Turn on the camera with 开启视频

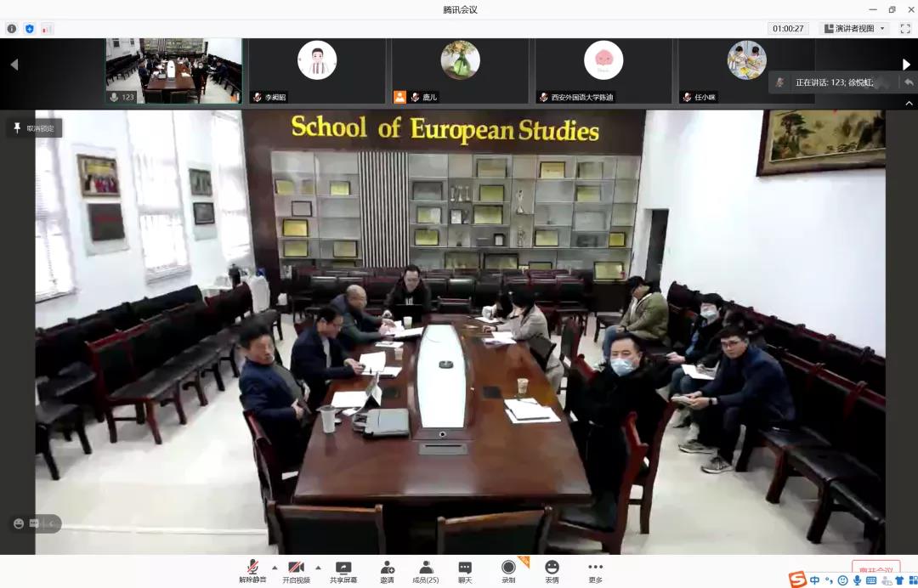pos(296,570)
